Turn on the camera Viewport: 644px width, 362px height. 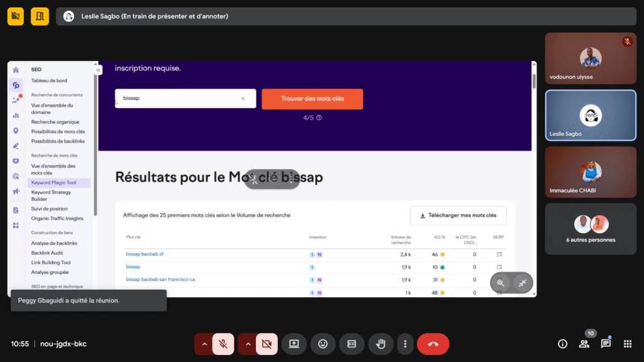[267, 344]
